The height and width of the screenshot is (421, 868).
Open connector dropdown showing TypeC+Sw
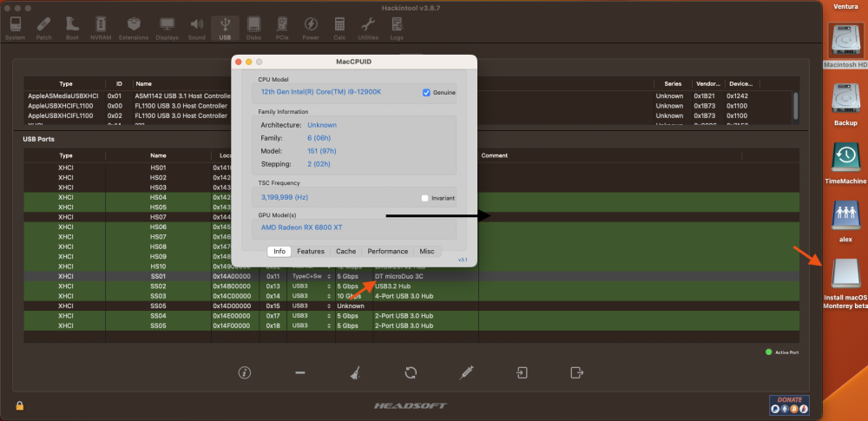pyautogui.click(x=311, y=276)
